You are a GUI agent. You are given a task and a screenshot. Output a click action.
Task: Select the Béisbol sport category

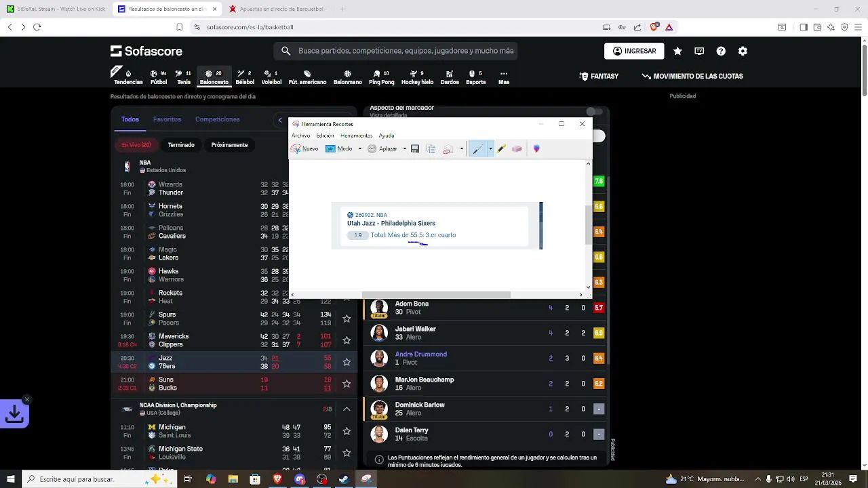(245, 77)
